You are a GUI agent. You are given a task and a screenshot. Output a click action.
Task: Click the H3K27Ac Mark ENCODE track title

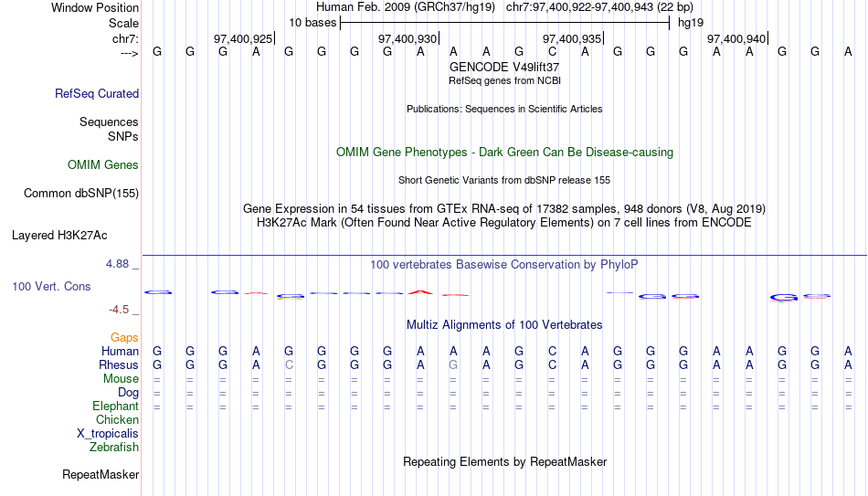(504, 223)
